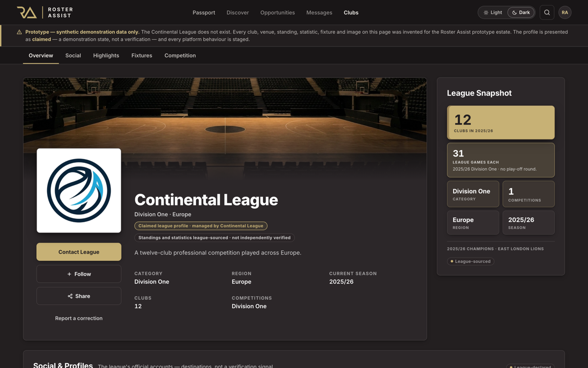Follow the Continental League

tap(79, 274)
